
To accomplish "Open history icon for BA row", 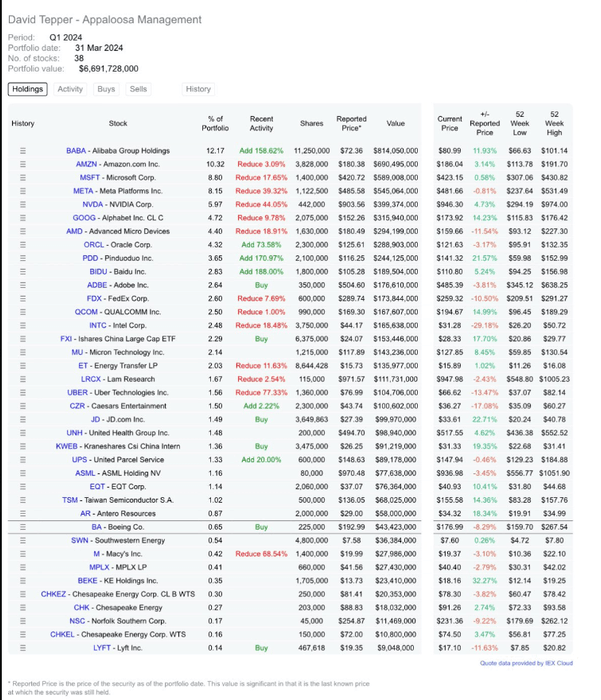I will click(x=23, y=527).
